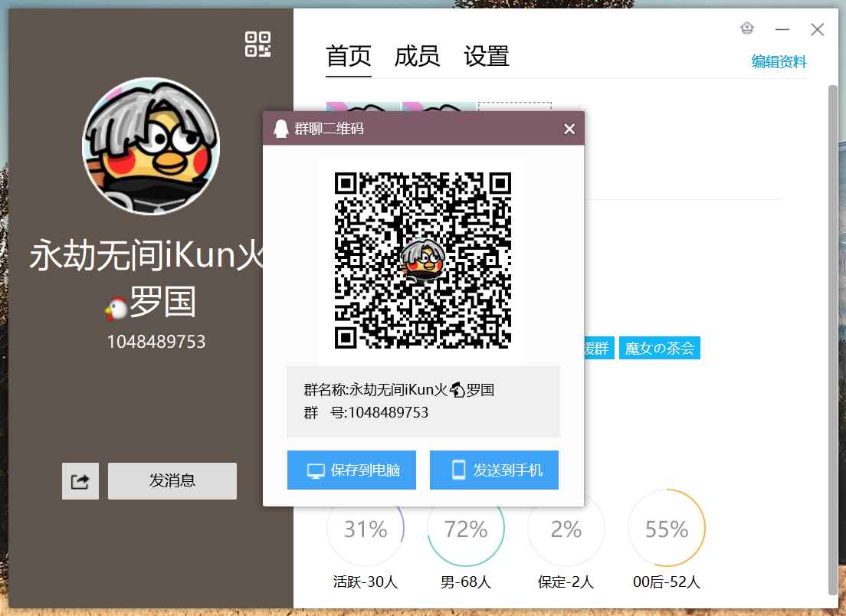Switch to the 首页 tab

point(349,57)
